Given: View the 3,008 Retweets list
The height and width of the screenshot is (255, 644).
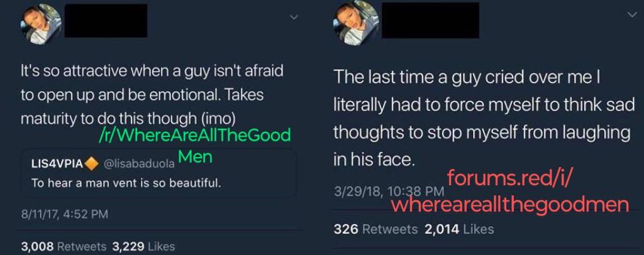Looking at the screenshot, I should click(64, 246).
